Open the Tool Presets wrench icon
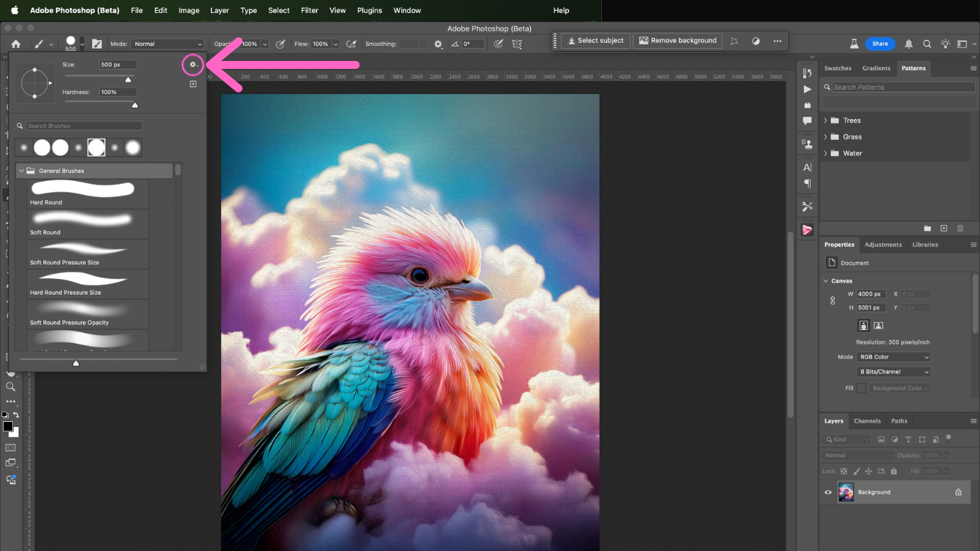980x551 pixels. [807, 207]
